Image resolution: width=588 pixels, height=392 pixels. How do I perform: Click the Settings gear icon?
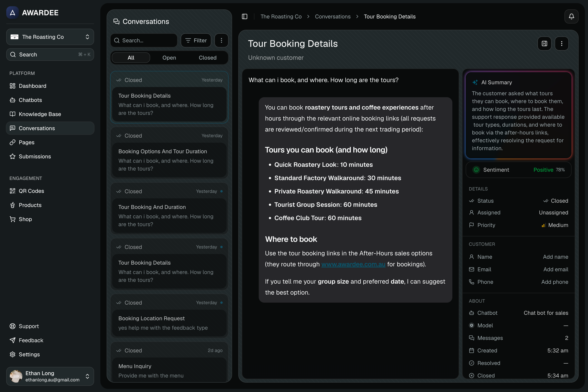click(x=13, y=355)
